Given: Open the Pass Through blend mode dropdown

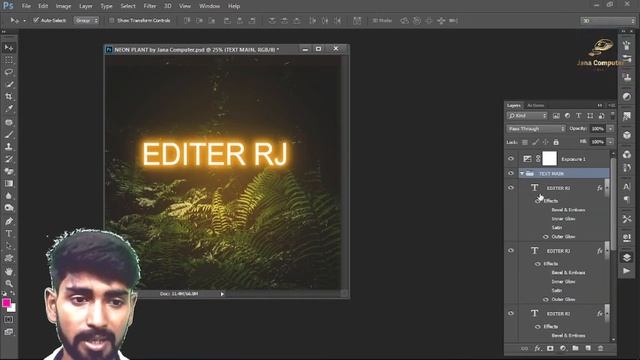Looking at the screenshot, I should (536, 129).
